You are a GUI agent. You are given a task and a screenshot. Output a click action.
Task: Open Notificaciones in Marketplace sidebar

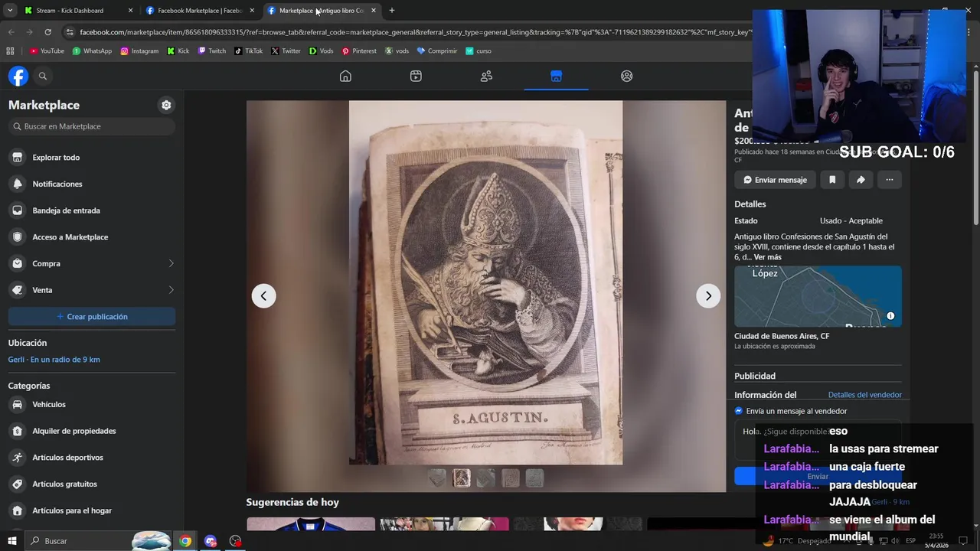click(x=92, y=184)
